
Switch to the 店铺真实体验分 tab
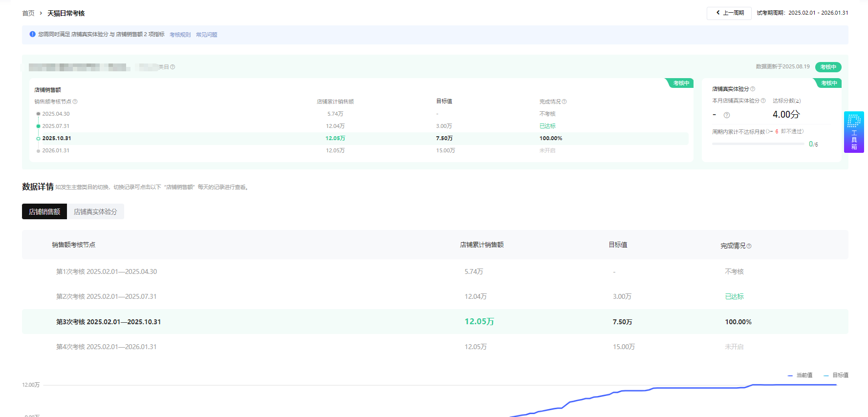coord(95,211)
